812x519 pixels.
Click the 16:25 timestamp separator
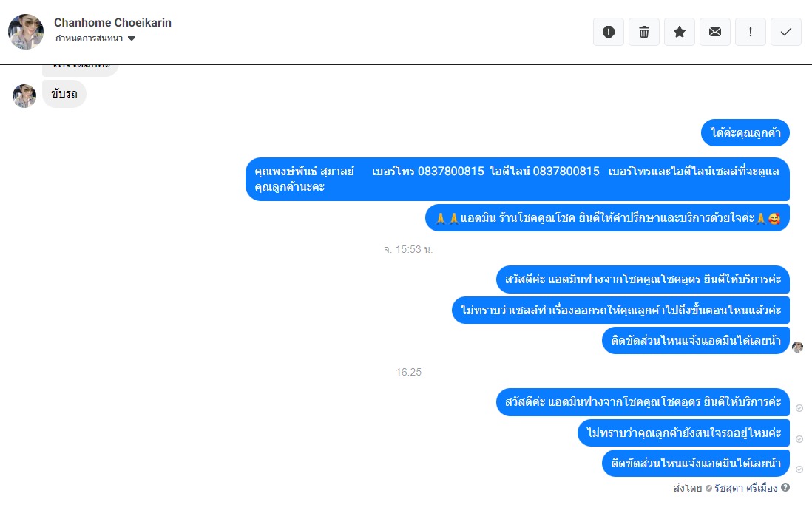point(409,372)
